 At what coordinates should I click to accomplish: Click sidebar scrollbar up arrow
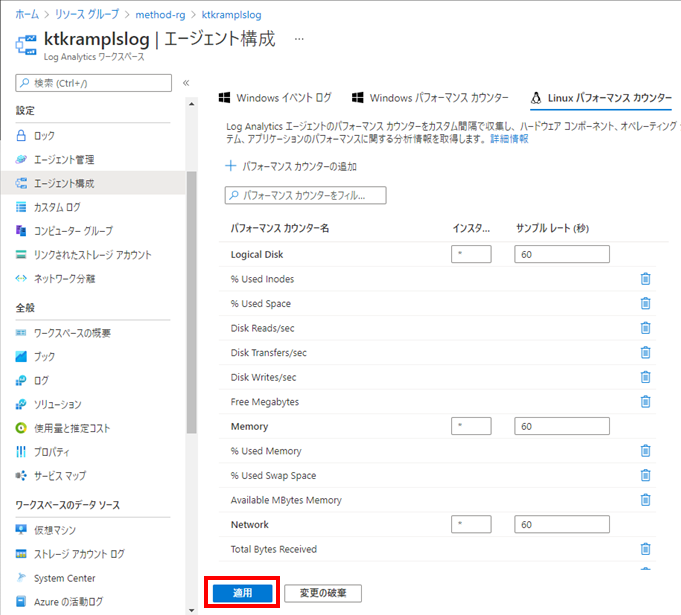[192, 104]
